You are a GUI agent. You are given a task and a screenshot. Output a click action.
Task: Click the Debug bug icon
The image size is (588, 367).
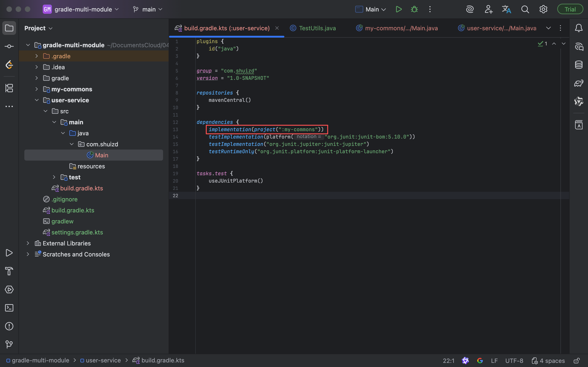[414, 9]
